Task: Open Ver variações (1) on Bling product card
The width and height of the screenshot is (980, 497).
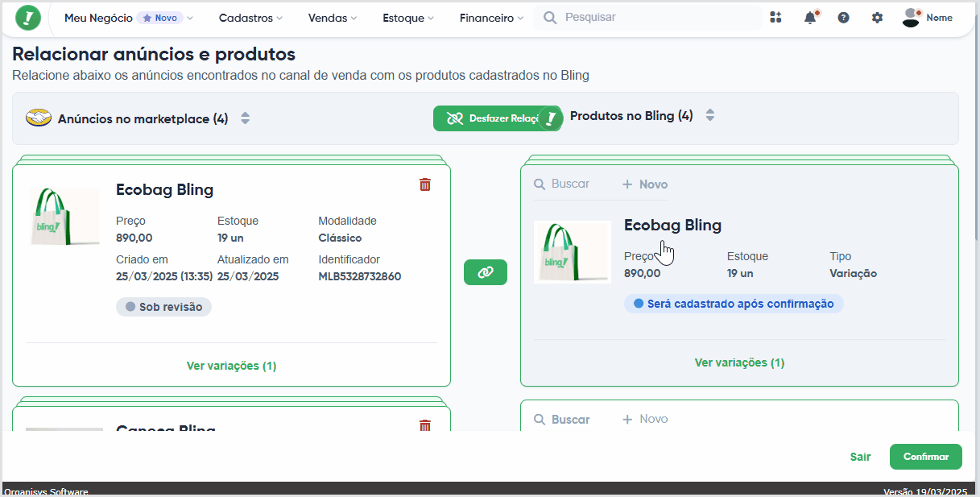Action: pos(739,362)
